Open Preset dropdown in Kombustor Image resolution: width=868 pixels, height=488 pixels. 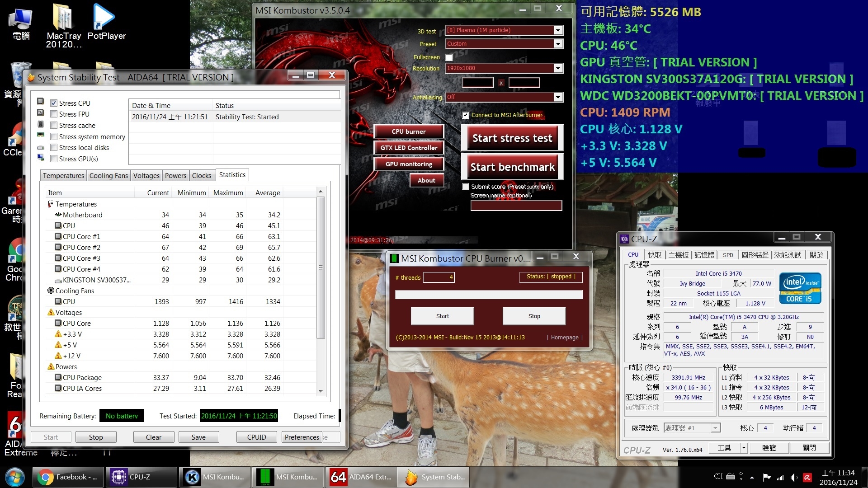[558, 44]
